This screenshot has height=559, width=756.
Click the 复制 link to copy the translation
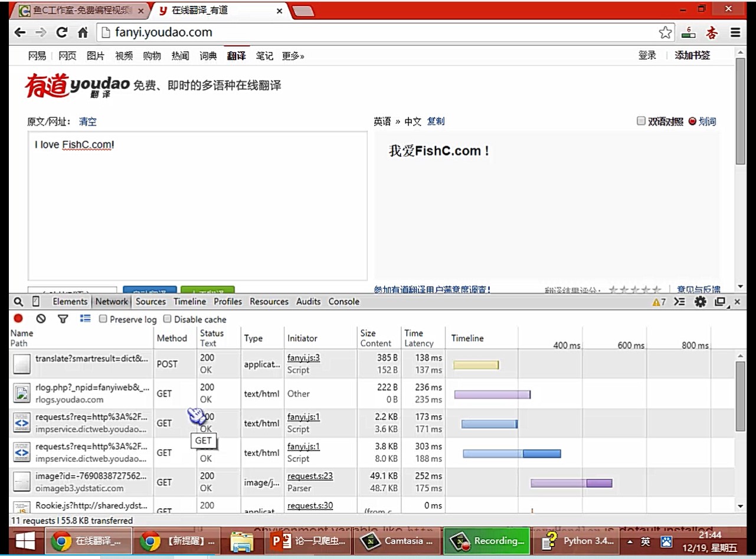click(436, 121)
